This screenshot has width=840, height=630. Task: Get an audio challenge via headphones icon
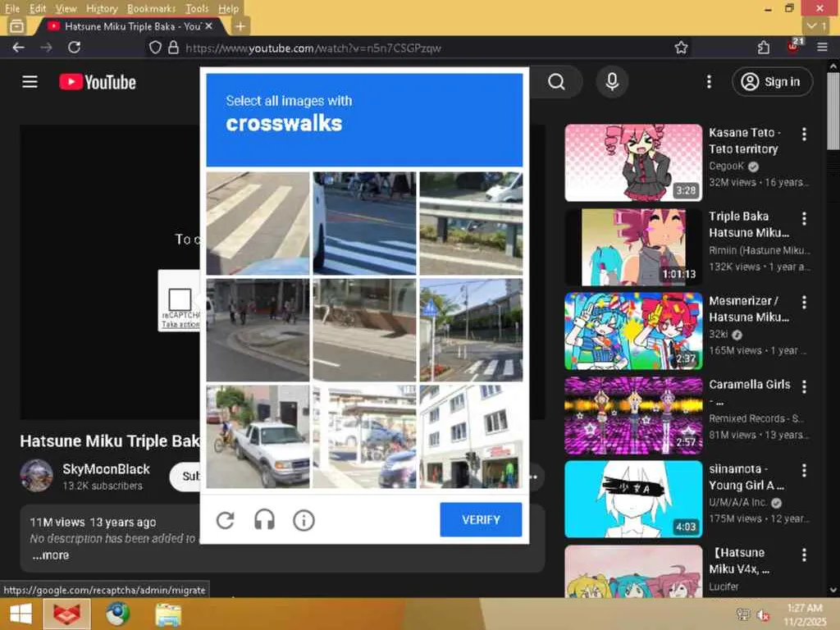pos(264,520)
